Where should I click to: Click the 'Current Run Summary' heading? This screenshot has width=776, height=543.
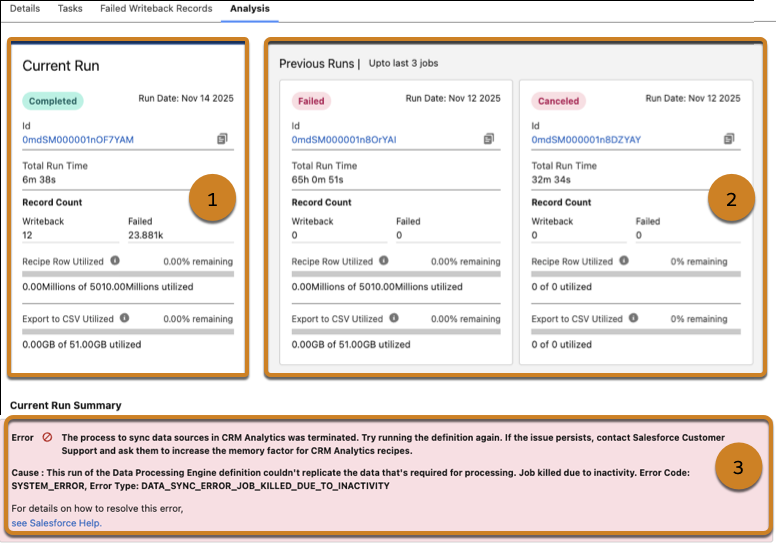66,405
